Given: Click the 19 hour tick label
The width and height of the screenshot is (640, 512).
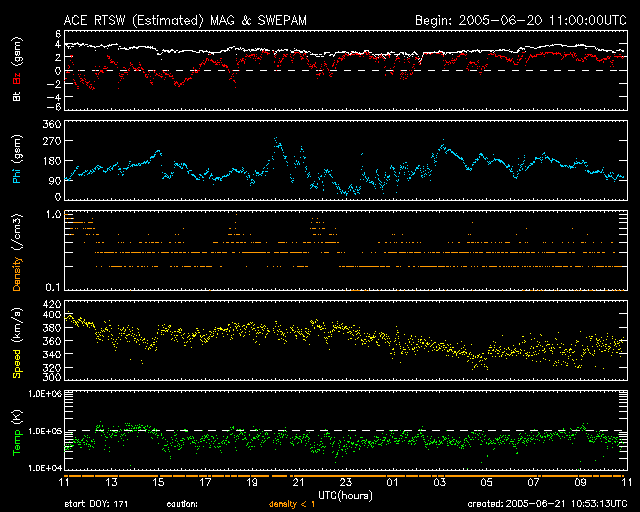Looking at the screenshot, I should [x=251, y=483].
